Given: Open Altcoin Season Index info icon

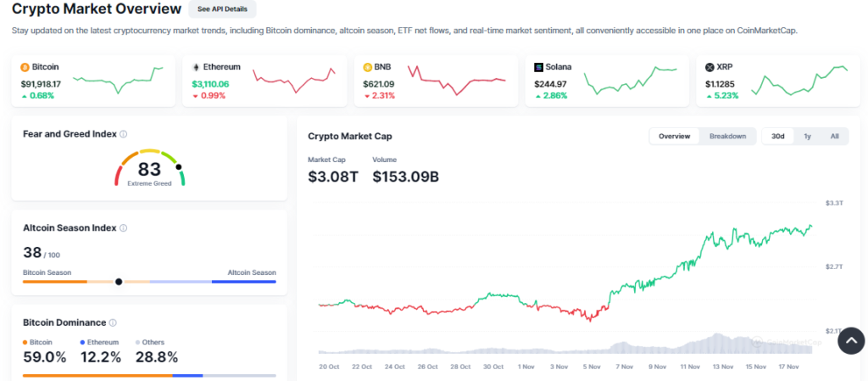Looking at the screenshot, I should [x=124, y=228].
